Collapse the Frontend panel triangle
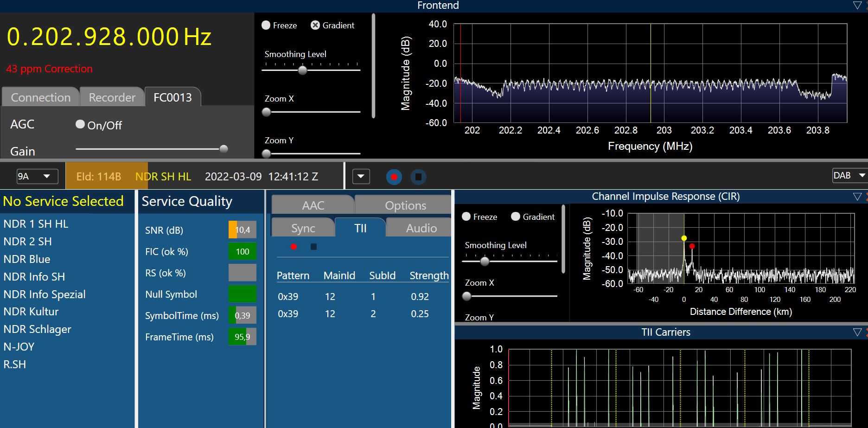 pyautogui.click(x=857, y=6)
